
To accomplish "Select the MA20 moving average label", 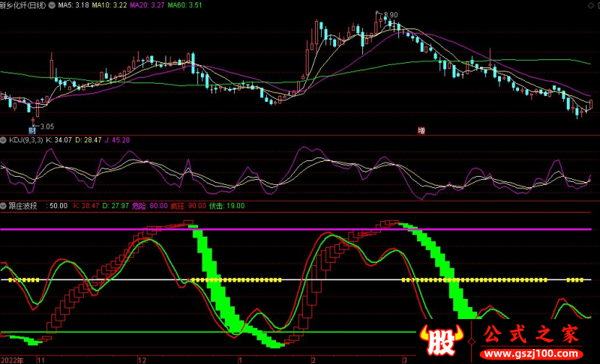I will pyautogui.click(x=147, y=5).
